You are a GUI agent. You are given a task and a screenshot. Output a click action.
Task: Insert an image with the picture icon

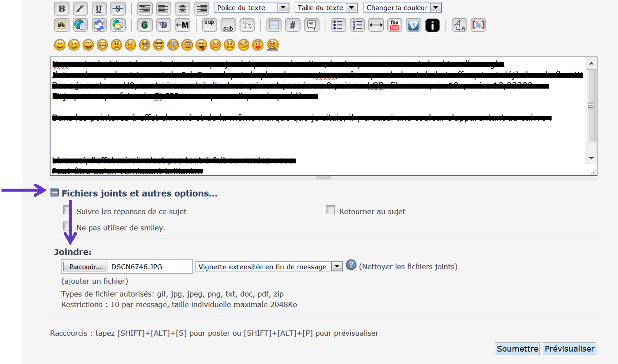[x=62, y=25]
